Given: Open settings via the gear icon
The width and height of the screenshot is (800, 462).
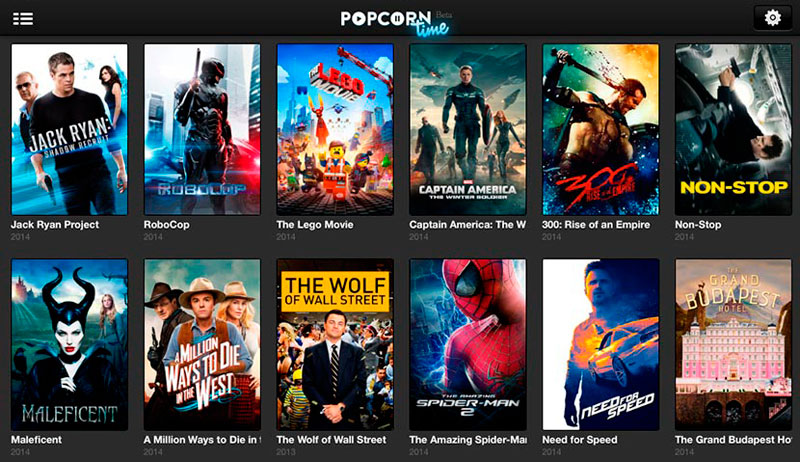Looking at the screenshot, I should pos(772,18).
